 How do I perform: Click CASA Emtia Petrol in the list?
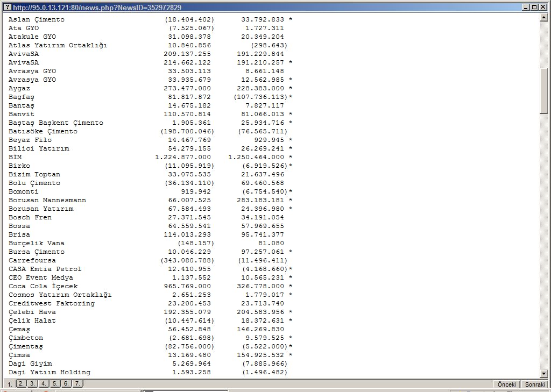(x=45, y=269)
